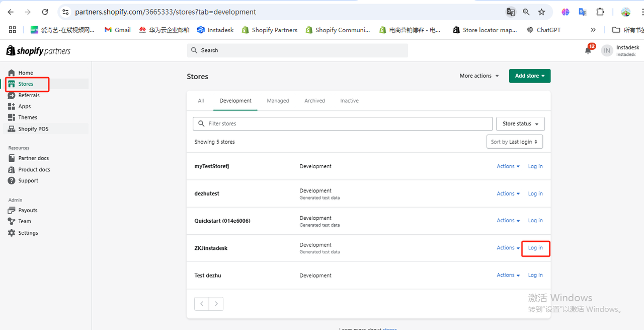Expand the More actions dropdown
Viewport: 644px width, 330px height.
point(479,76)
